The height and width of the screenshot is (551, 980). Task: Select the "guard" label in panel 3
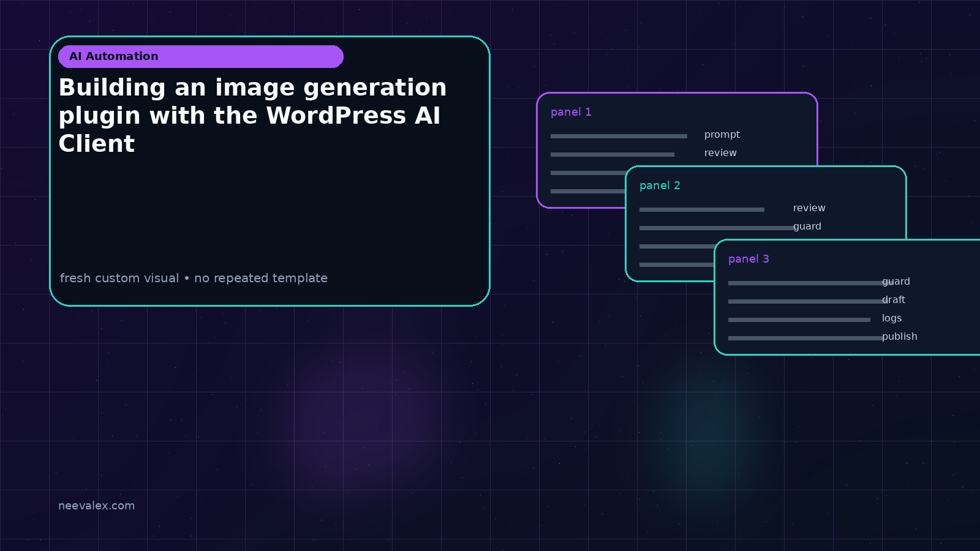(x=896, y=282)
